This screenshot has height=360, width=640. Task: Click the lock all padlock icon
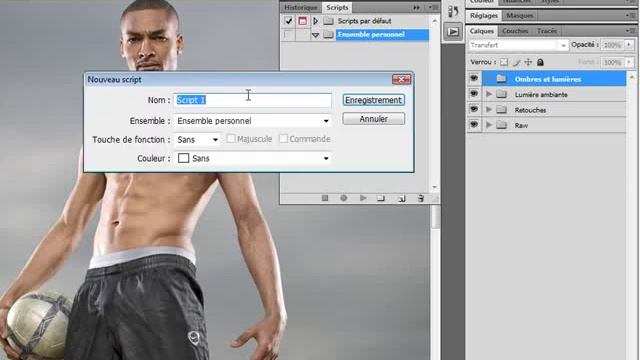pyautogui.click(x=540, y=62)
